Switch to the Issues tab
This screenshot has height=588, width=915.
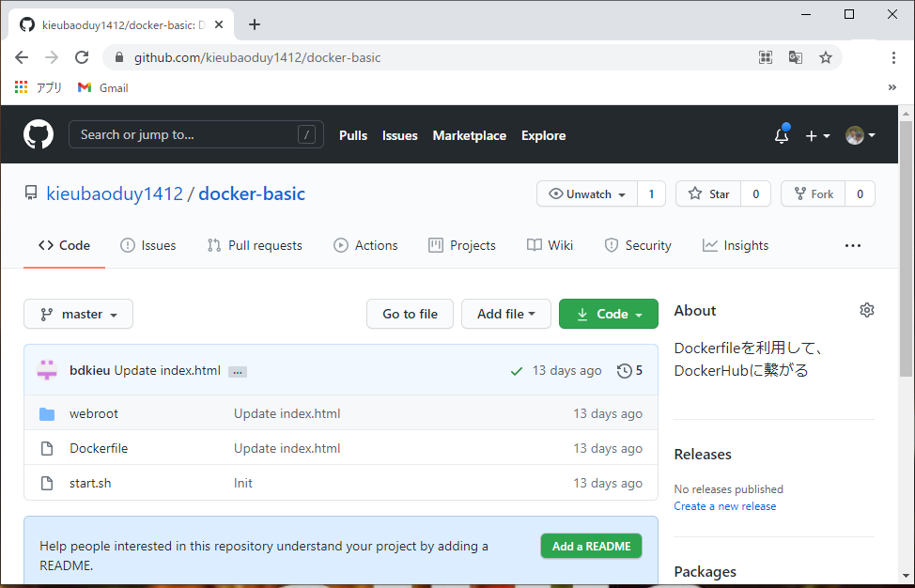point(148,245)
